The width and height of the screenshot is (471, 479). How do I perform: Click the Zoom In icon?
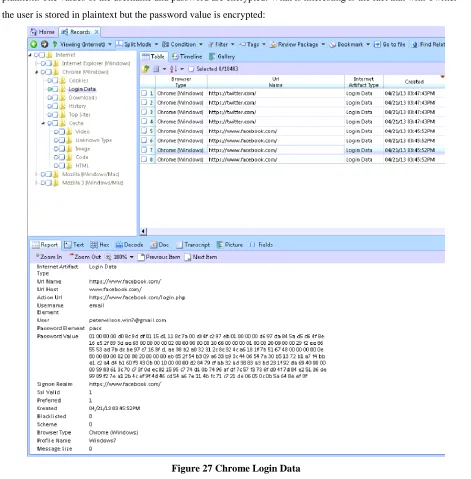38,256
